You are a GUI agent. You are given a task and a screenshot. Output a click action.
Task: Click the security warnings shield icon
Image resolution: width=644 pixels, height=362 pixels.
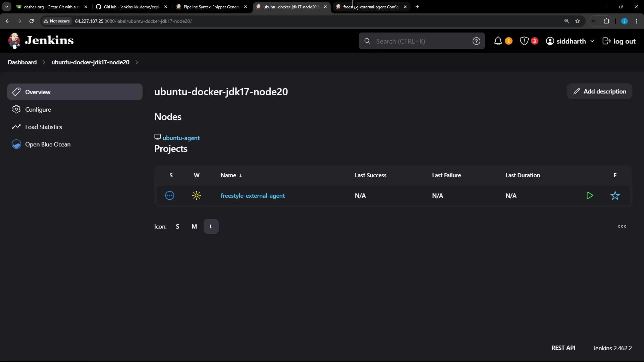click(x=524, y=41)
